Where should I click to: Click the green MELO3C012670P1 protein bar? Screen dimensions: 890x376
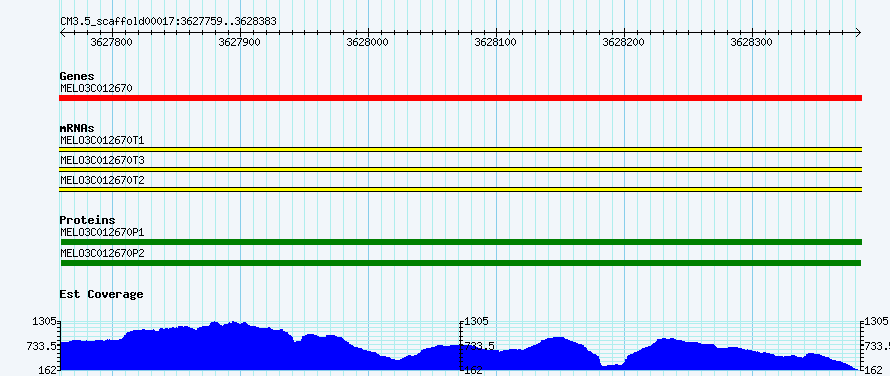tap(461, 242)
